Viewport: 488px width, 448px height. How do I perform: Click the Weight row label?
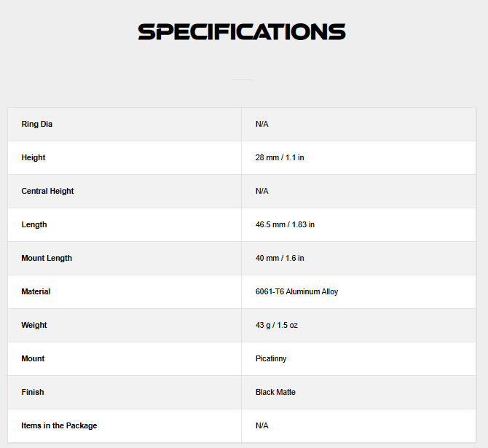(x=34, y=326)
